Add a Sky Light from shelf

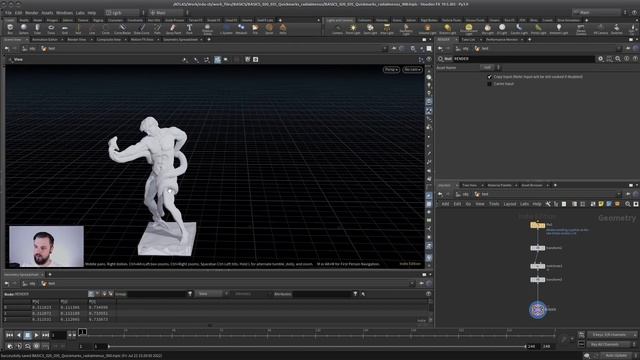(x=487, y=29)
